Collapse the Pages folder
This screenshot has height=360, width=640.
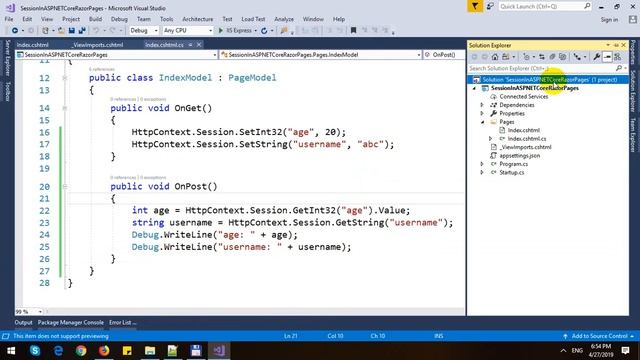pyautogui.click(x=482, y=122)
